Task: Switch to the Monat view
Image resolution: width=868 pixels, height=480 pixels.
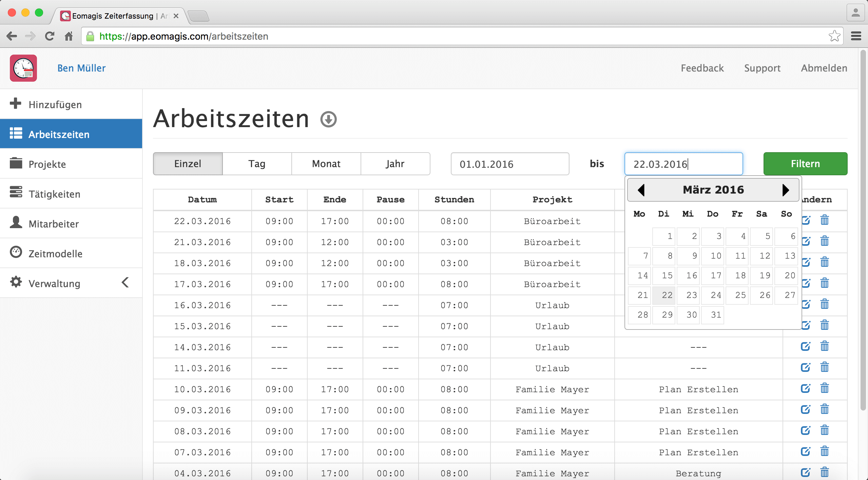Action: pos(326,164)
